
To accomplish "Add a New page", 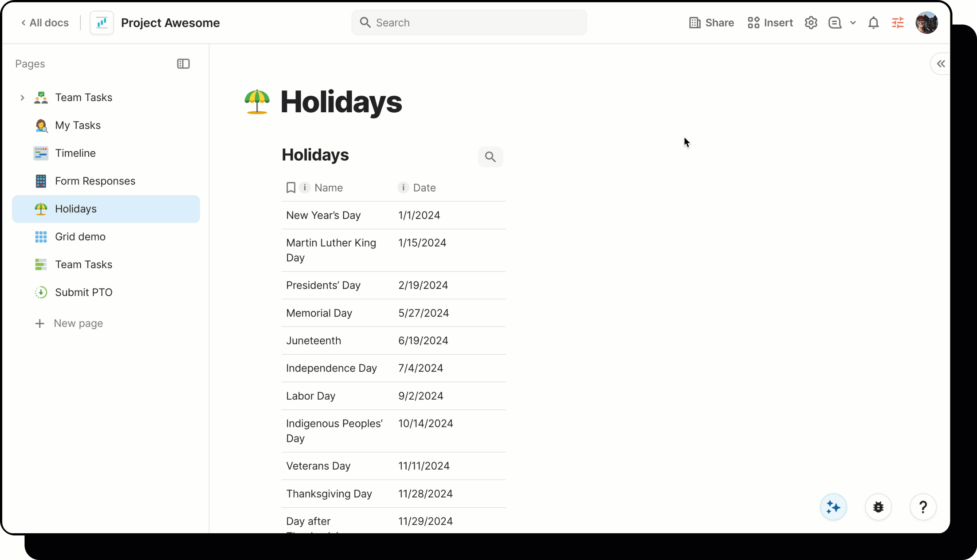I will pos(69,324).
